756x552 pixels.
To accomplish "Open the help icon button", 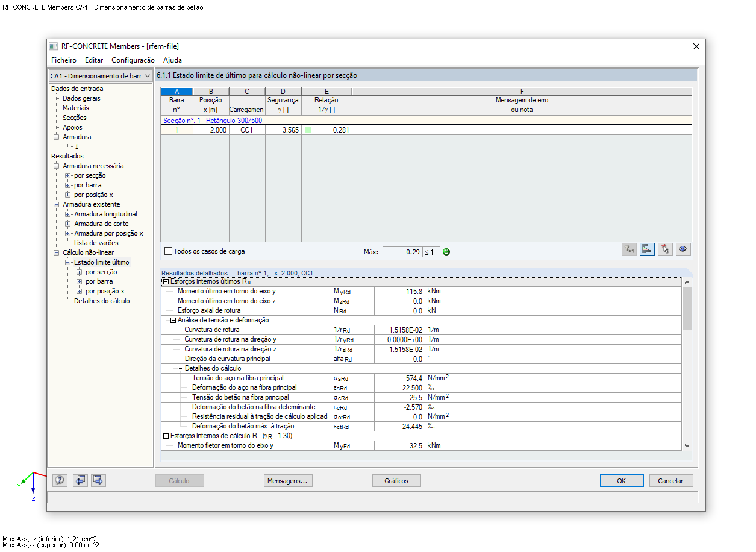I will [x=60, y=480].
